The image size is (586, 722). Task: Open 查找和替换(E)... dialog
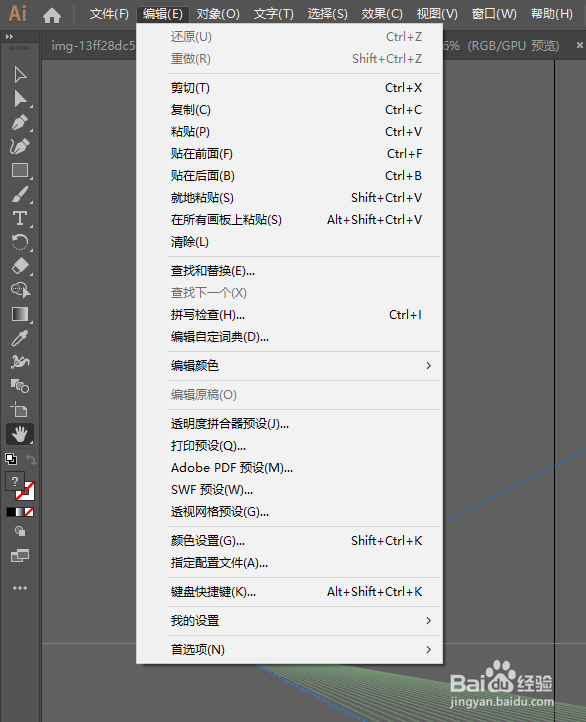coord(289,271)
